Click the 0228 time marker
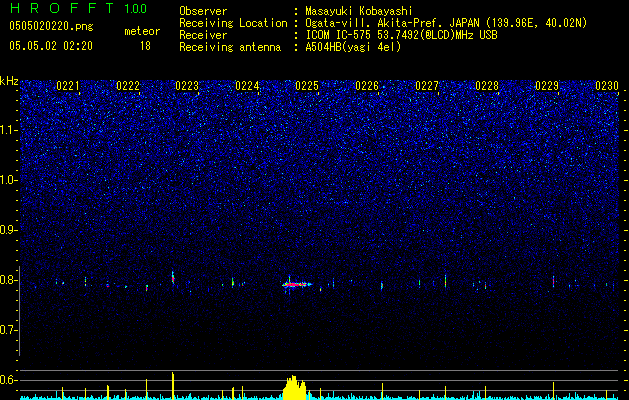This screenshot has width=629, height=400. tap(487, 86)
